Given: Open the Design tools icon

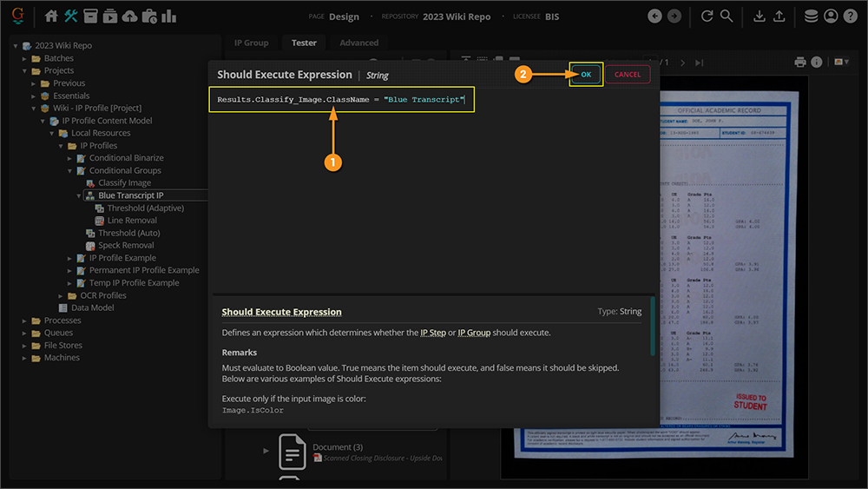Looking at the screenshot, I should 71,16.
